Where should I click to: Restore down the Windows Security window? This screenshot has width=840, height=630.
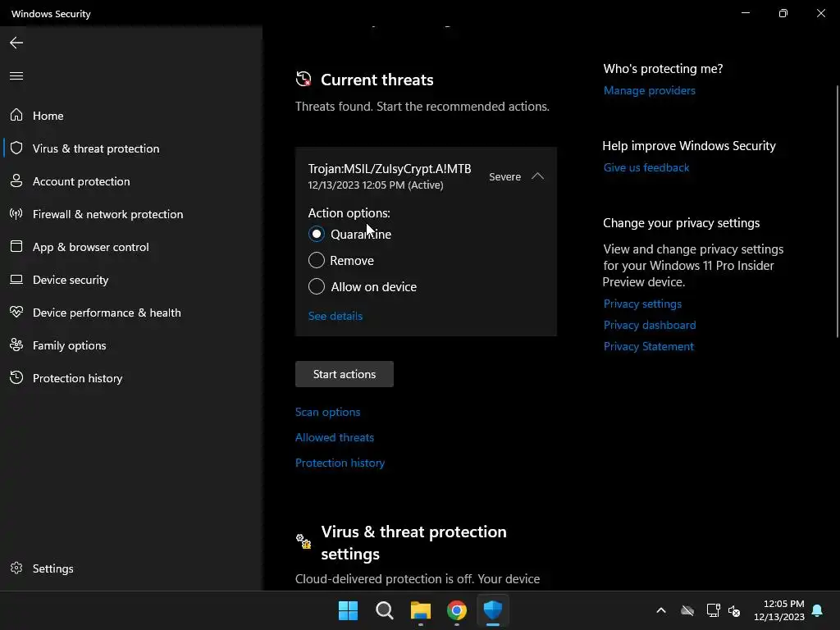click(x=783, y=13)
